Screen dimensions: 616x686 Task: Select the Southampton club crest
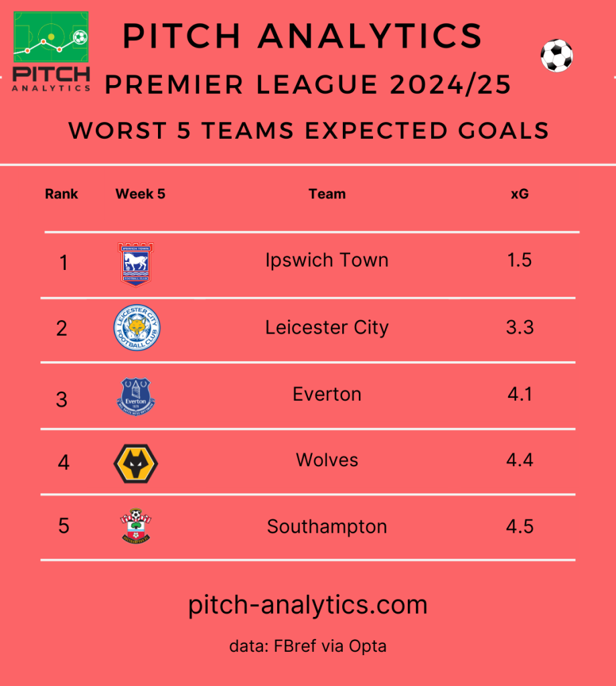(x=136, y=526)
